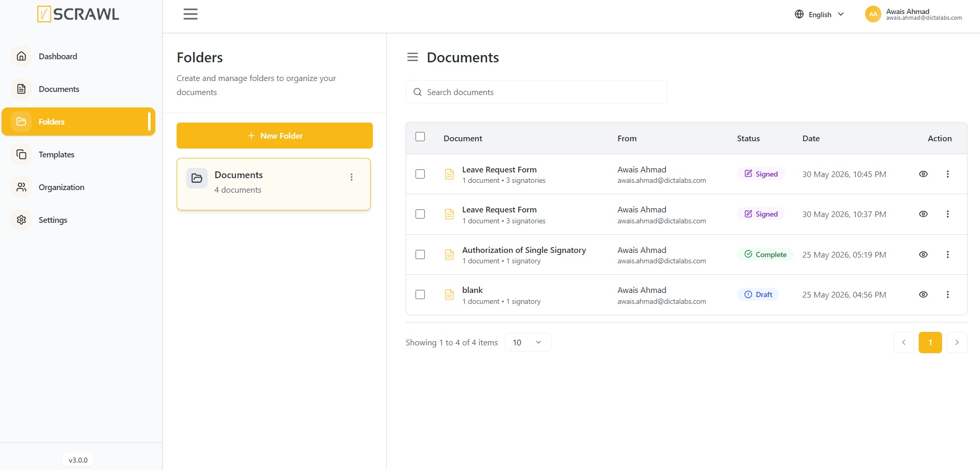
Task: View 10:37 PM Leave Request via eye icon
Action: coord(923,214)
